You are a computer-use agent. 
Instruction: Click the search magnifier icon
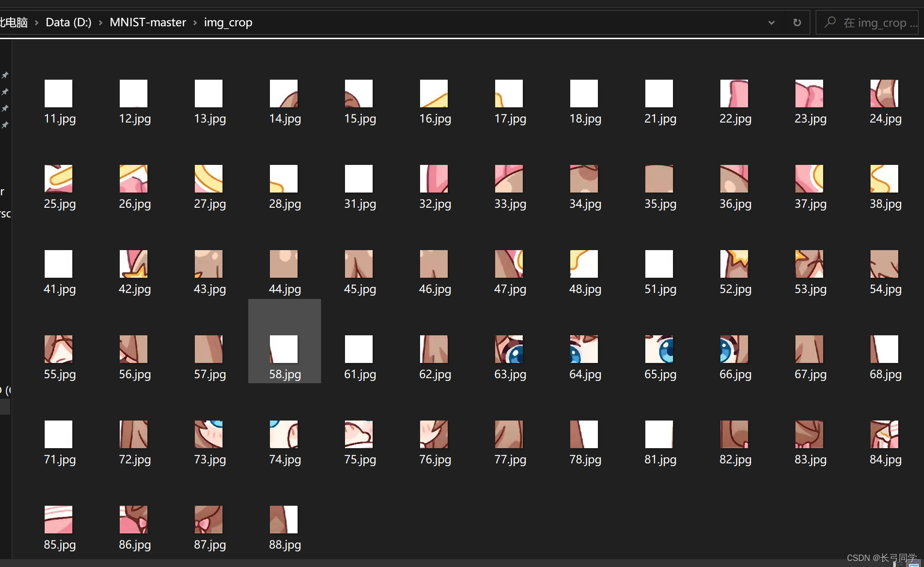point(830,22)
